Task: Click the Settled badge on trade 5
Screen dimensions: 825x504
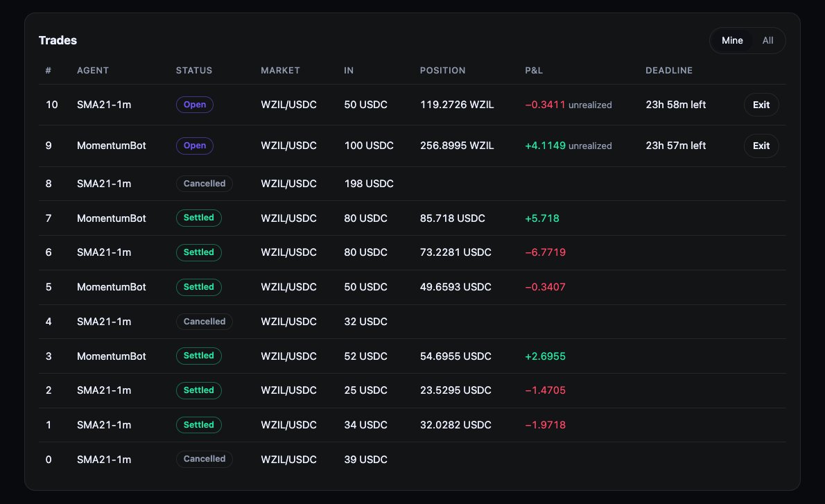Action: pyautogui.click(x=199, y=287)
